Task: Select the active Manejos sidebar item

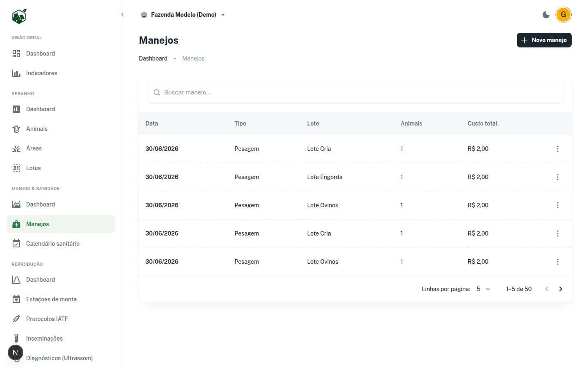Action: (61, 224)
